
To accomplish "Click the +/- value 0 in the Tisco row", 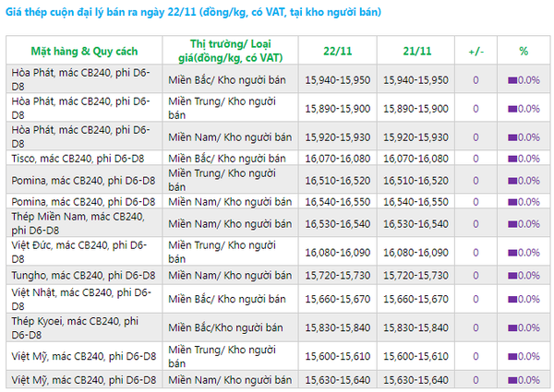I will [x=476, y=159].
